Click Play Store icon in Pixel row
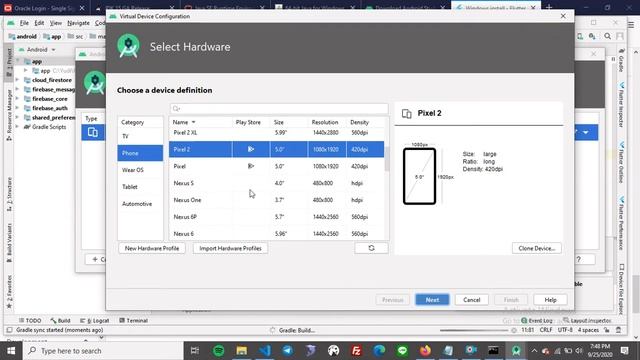Screen dimensions: 640x360 [251, 166]
